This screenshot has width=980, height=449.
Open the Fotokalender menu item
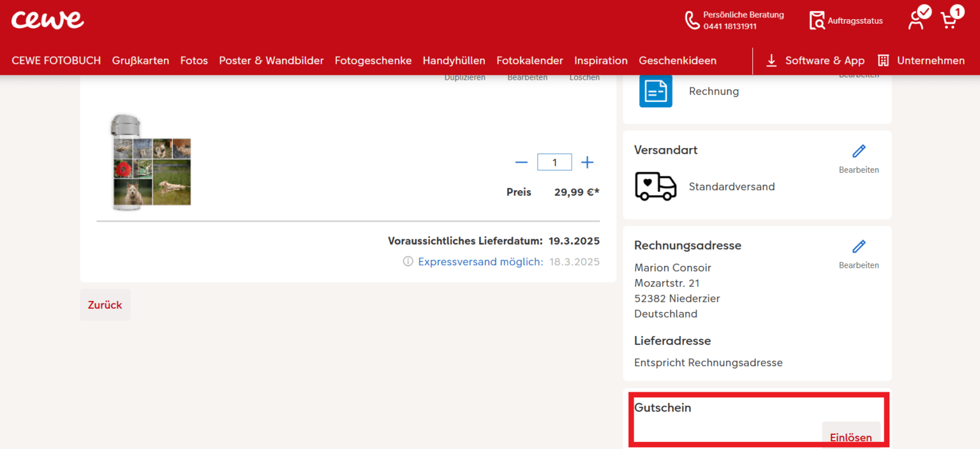(x=530, y=61)
